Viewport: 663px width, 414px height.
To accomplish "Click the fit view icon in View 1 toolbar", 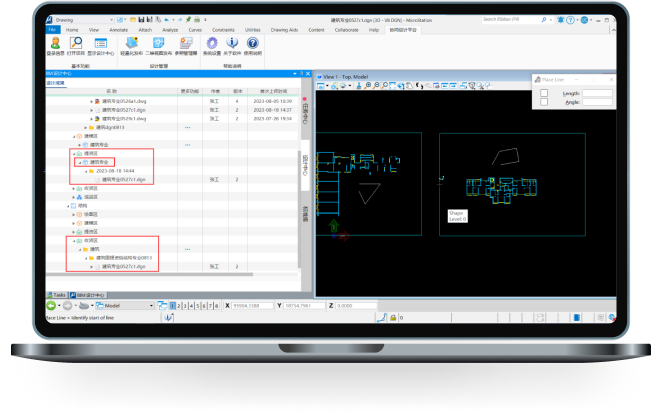I will point(393,86).
